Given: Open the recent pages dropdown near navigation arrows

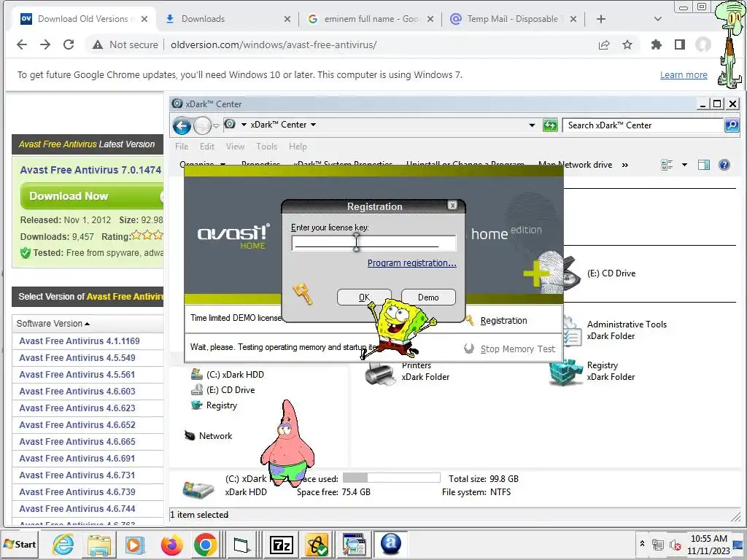Looking at the screenshot, I should pos(216,126).
